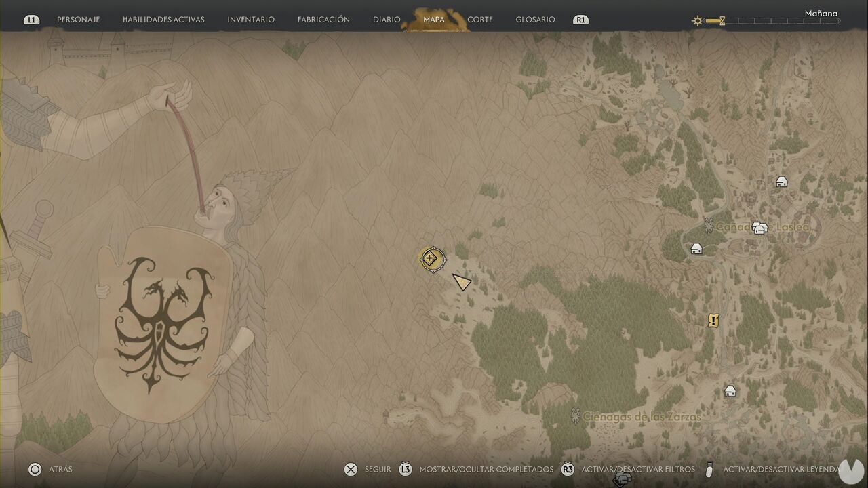Click the R1 next tab button icon
Screen dimensions: 868x488
(580, 20)
